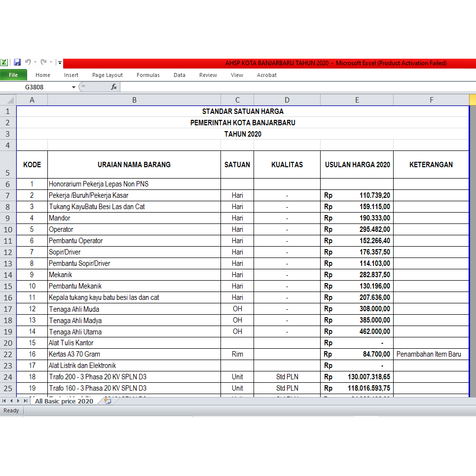Redo the last action
Viewport: 476px width, 476px height.
(x=44, y=62)
